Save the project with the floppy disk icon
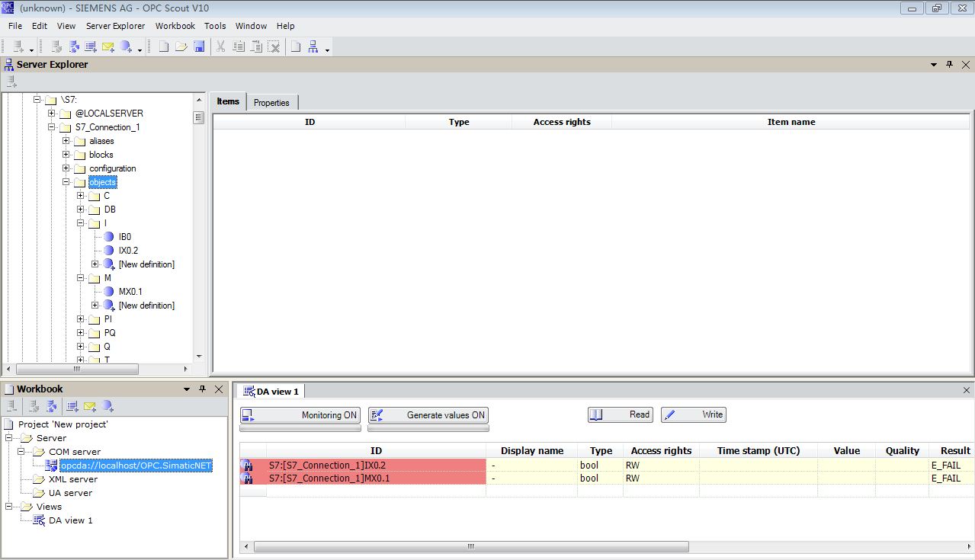975x560 pixels. click(199, 46)
